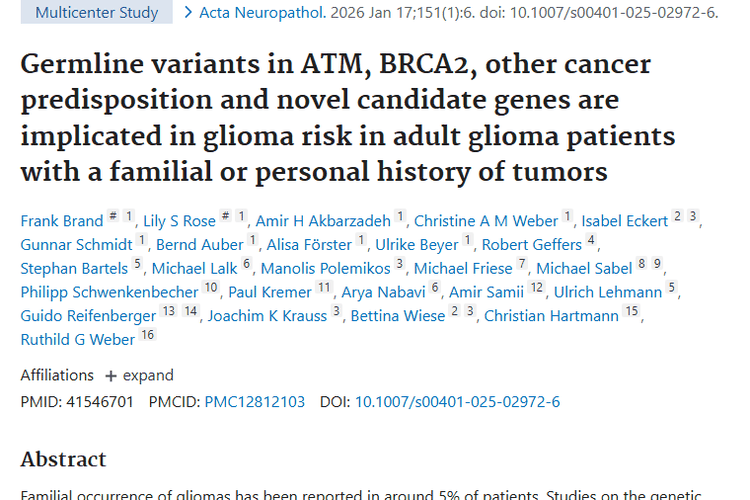Show articles by Gunnar Schmidt
Image resolution: width=750 pixels, height=500 pixels.
click(x=75, y=245)
